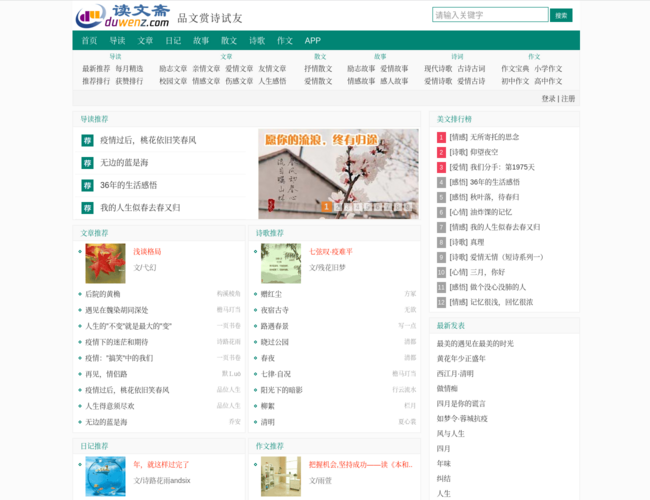Click the green 荐 badge beside 无边的蓝是海

click(87, 162)
